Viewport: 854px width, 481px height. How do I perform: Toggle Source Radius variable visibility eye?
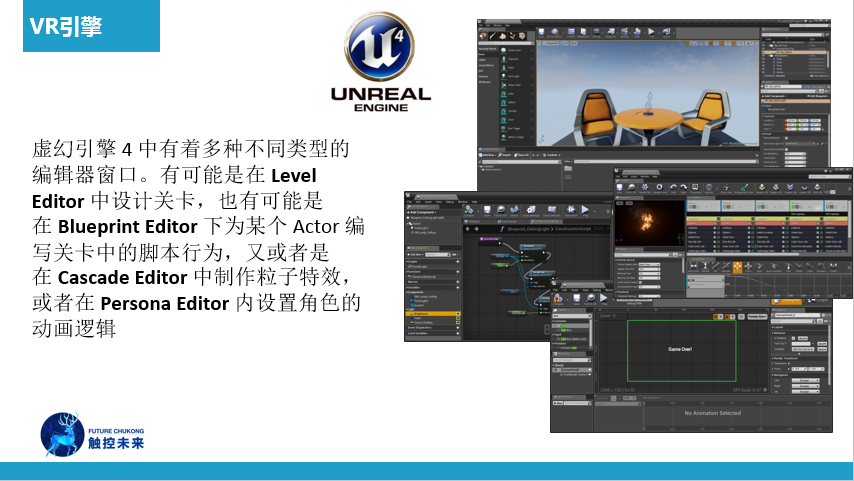point(458,322)
